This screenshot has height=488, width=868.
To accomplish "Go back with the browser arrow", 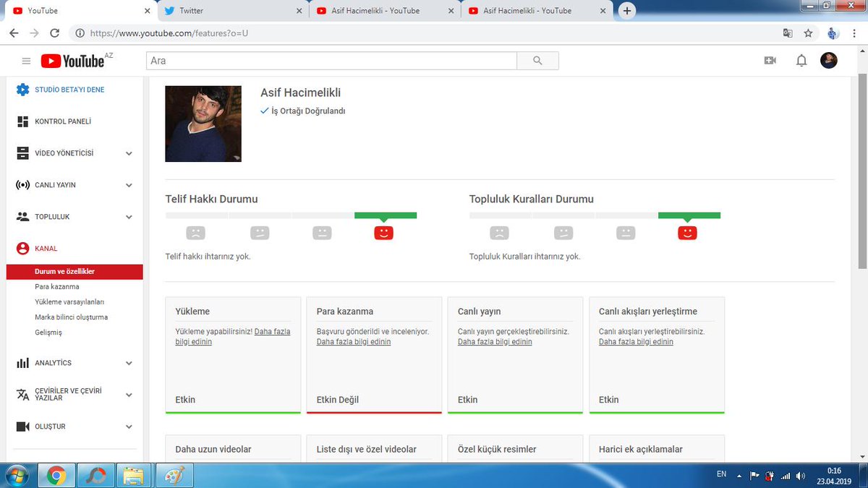I will [14, 33].
